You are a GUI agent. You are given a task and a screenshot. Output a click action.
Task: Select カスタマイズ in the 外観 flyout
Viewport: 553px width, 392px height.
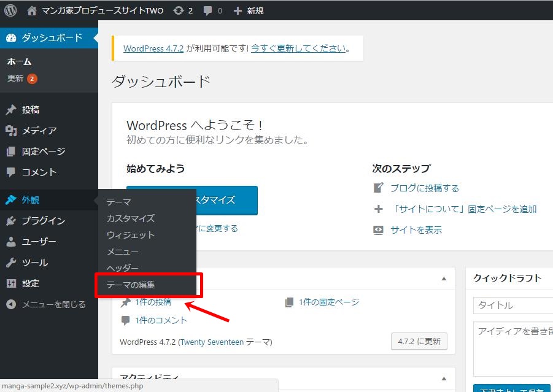pyautogui.click(x=131, y=218)
